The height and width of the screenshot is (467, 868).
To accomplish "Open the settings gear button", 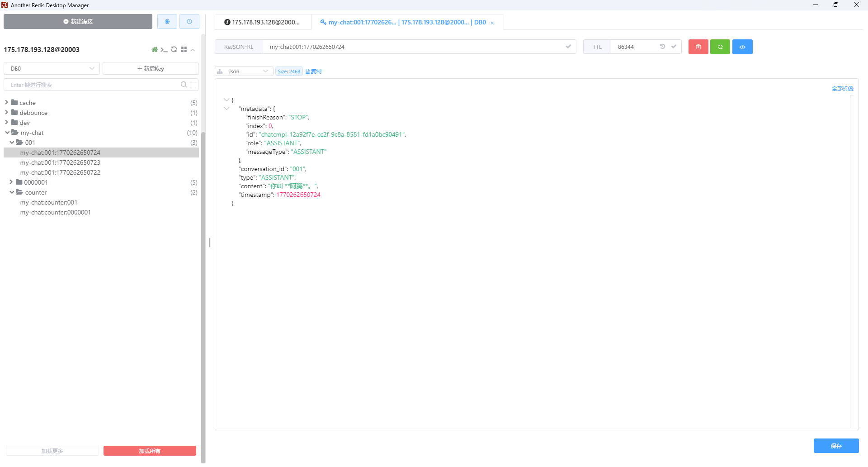I will pos(167,22).
